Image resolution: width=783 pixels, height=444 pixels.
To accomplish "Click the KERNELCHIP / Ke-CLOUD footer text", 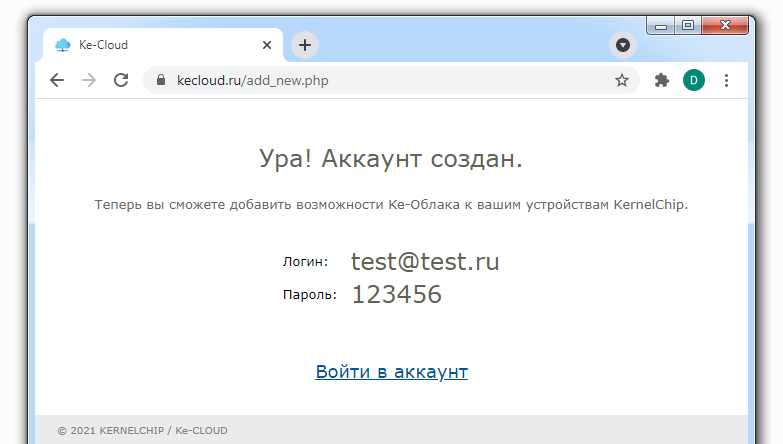I will pos(142,431).
